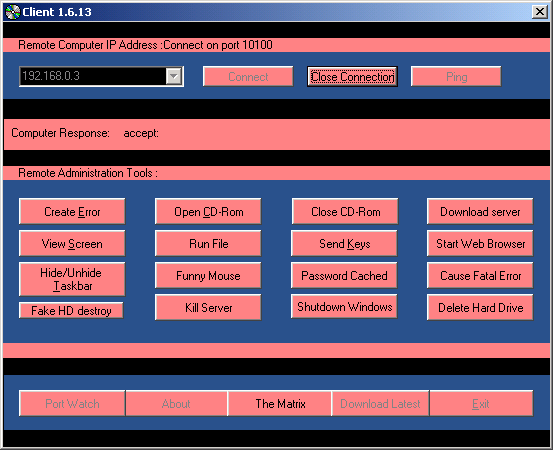Click the Connect button
The image size is (553, 450).
[x=248, y=77]
